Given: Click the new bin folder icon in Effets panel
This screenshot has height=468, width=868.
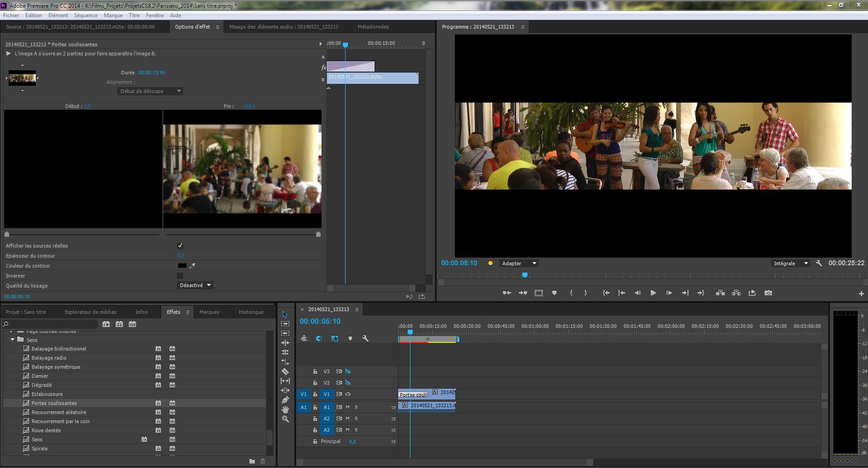Looking at the screenshot, I should tap(252, 461).
